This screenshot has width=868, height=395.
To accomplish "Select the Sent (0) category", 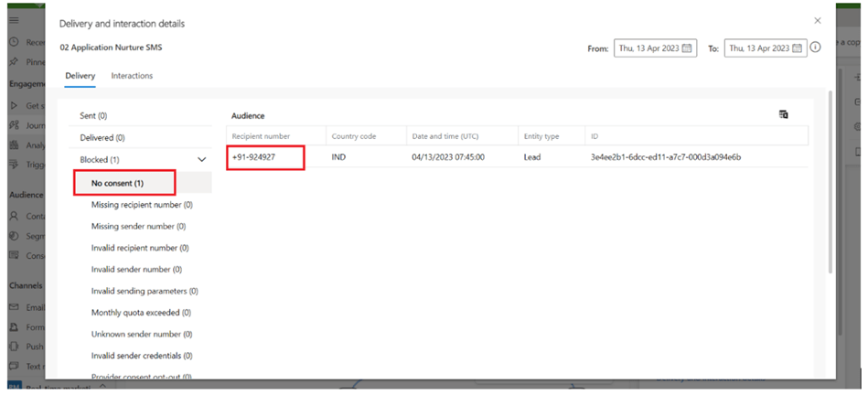I will [93, 116].
